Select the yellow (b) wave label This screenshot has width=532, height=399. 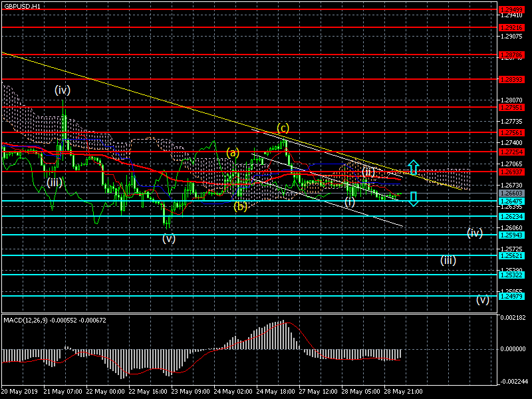pos(240,206)
